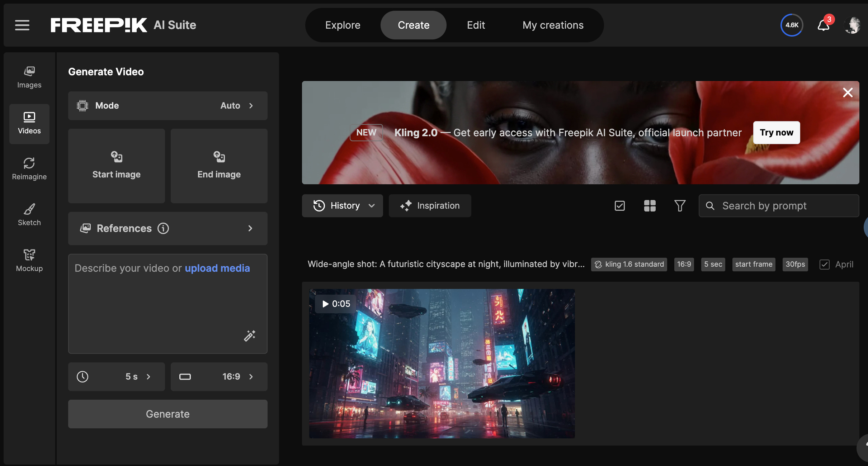Image resolution: width=868 pixels, height=466 pixels.
Task: Open the filter funnel options
Action: tap(680, 206)
